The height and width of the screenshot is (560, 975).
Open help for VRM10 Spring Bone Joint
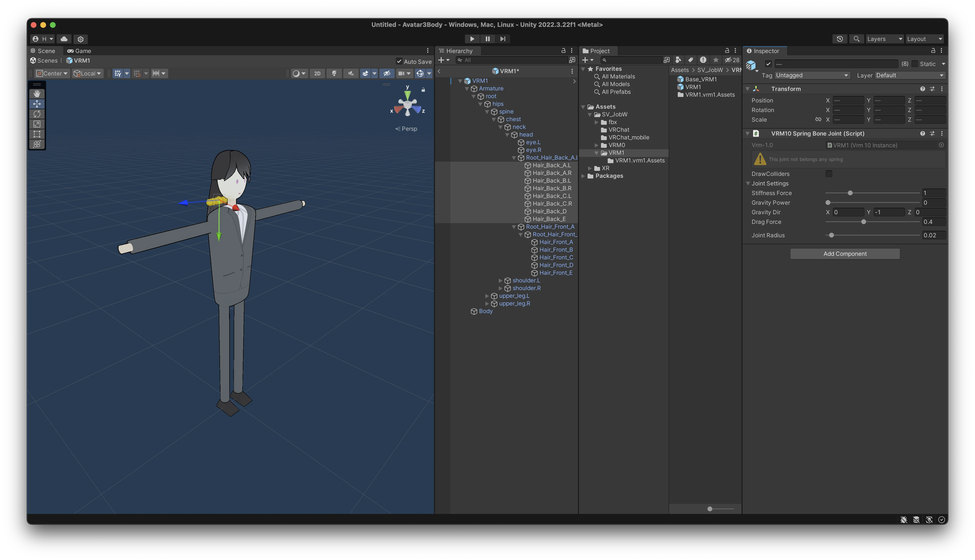coord(922,133)
